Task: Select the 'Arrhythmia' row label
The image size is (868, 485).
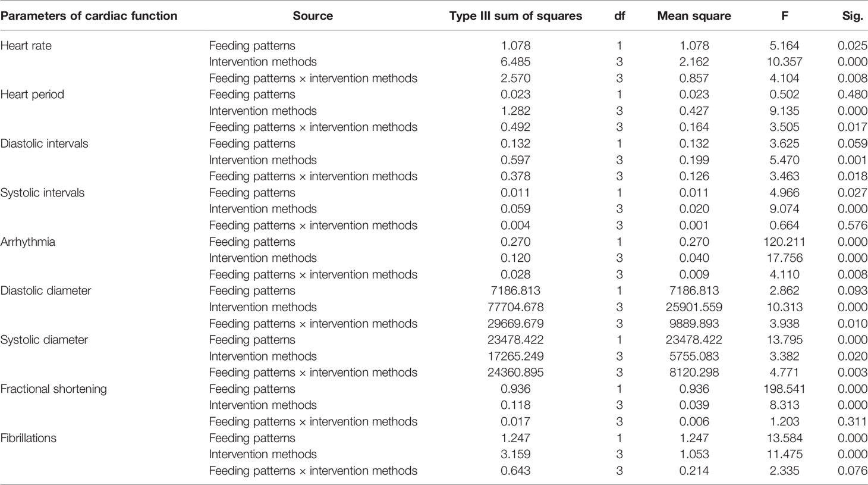Action: tap(28, 242)
